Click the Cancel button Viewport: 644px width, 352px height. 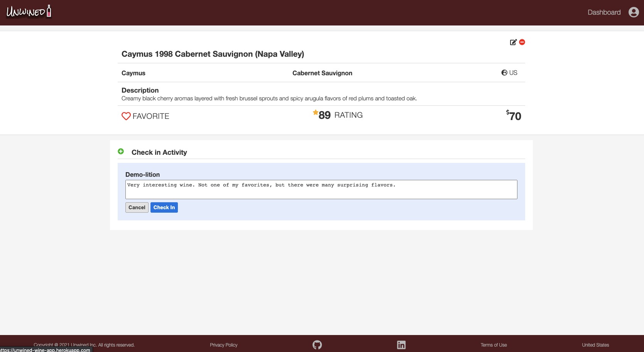pyautogui.click(x=137, y=207)
